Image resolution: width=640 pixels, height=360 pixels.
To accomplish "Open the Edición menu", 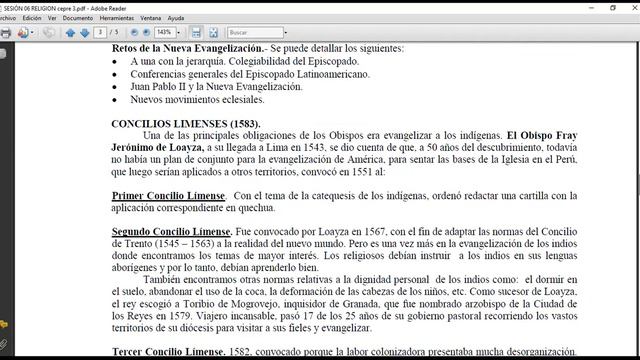I will [32, 18].
